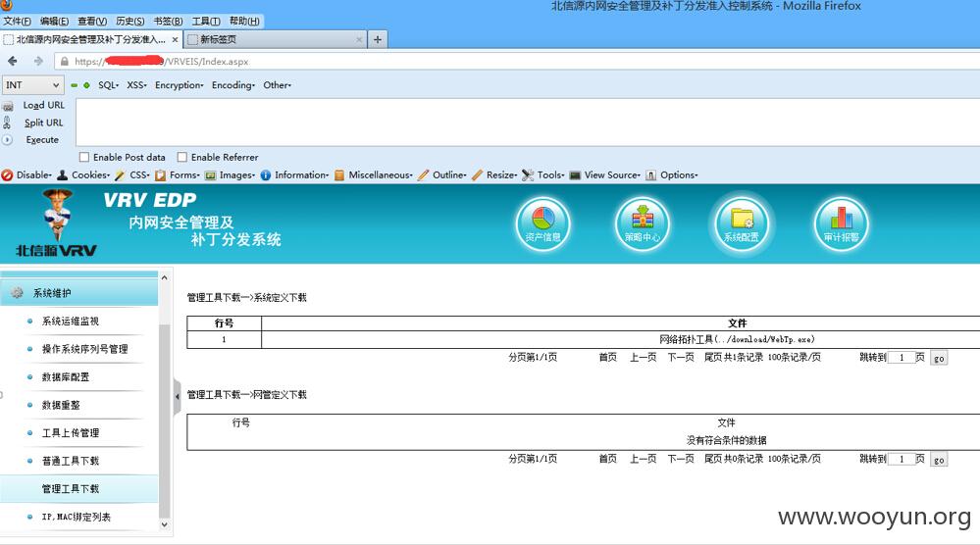
Task: Open the 系统配置 round icon
Action: pyautogui.click(x=742, y=223)
